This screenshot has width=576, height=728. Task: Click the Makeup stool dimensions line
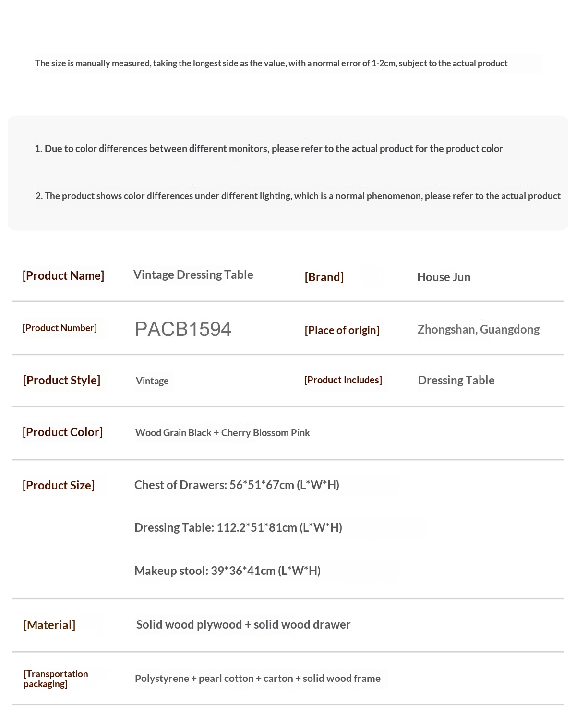point(228,571)
